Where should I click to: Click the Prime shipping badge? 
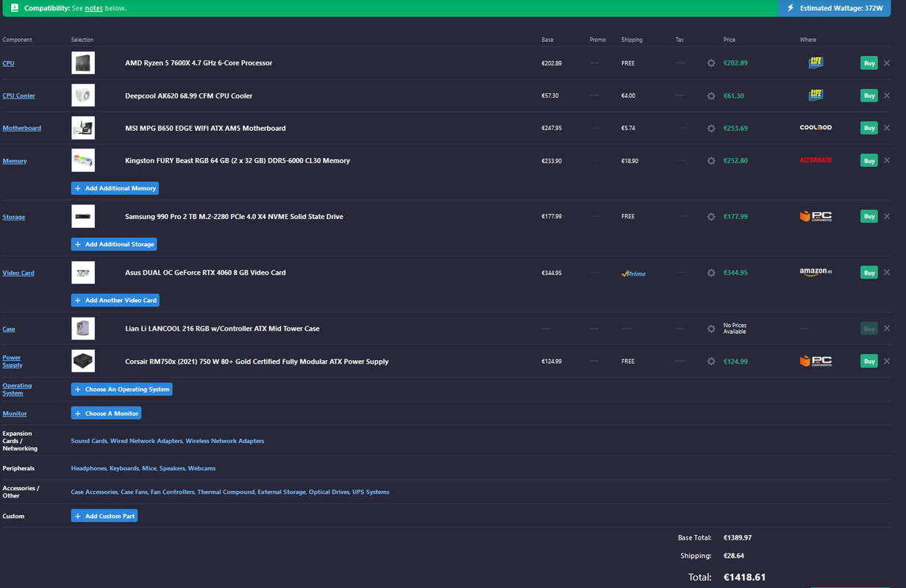pos(633,273)
